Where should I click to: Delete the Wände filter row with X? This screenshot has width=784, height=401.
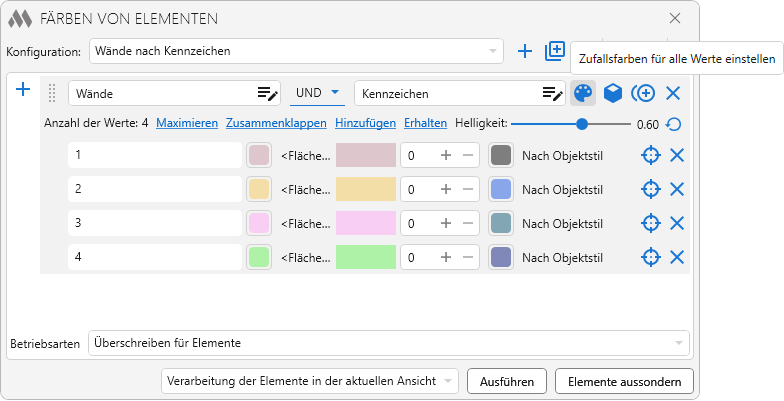pyautogui.click(x=673, y=93)
